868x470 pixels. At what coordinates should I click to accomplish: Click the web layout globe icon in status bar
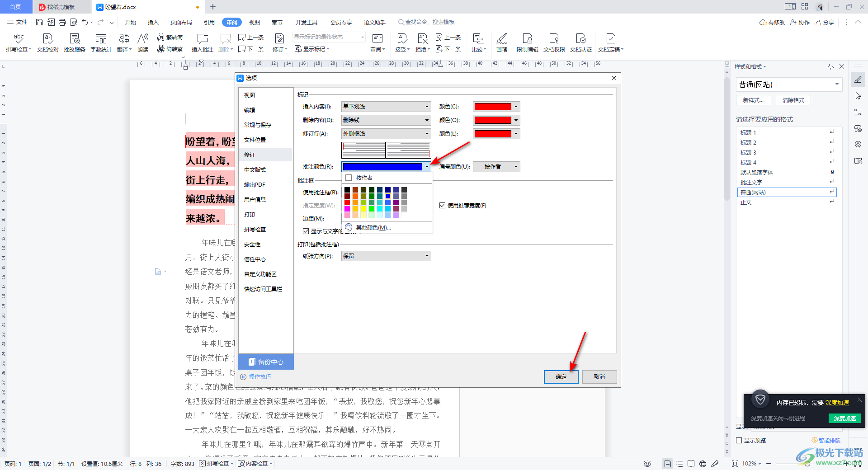pos(703,464)
